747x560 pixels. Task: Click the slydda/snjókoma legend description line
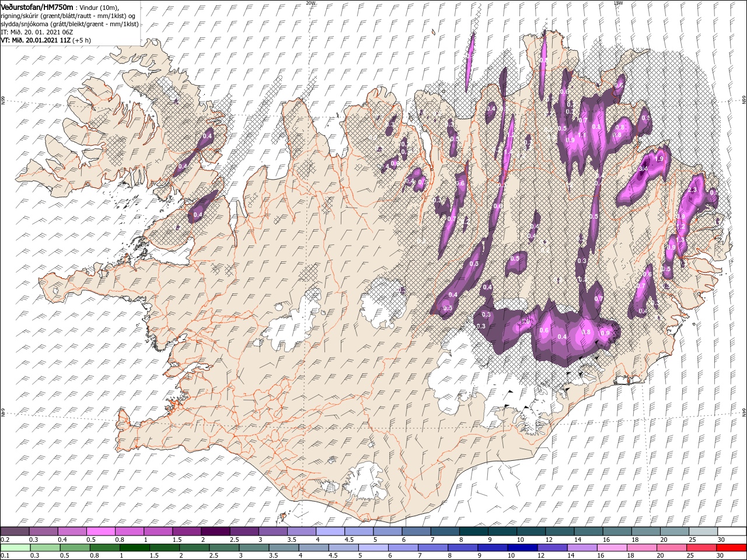click(69, 23)
